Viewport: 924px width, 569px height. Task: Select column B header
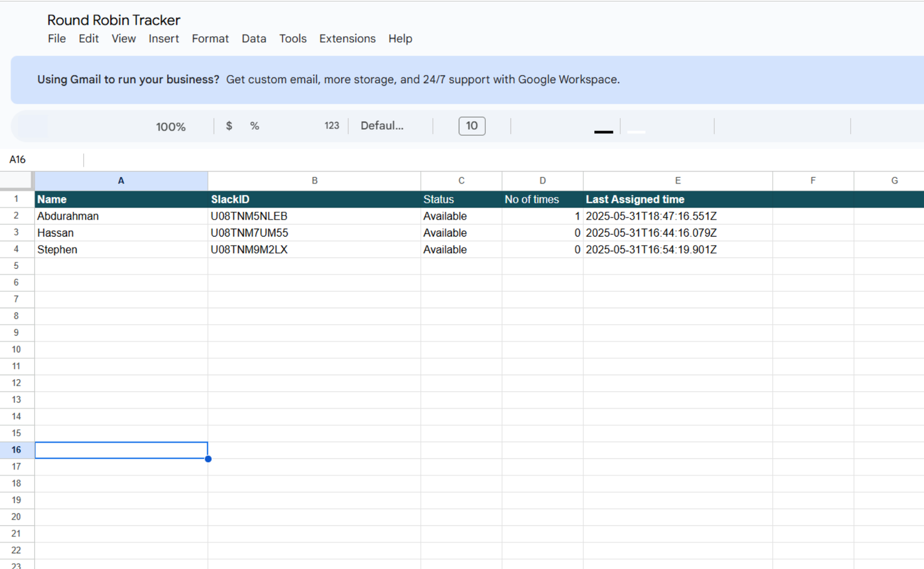[x=314, y=181]
